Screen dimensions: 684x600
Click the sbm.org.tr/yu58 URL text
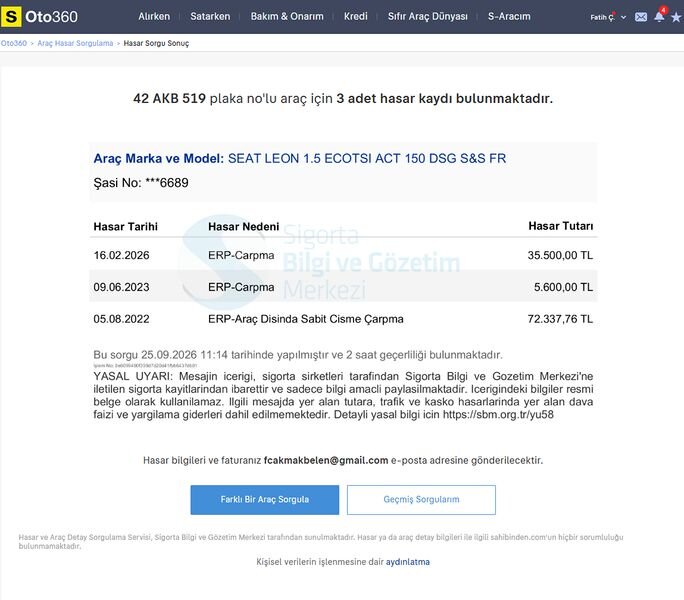click(x=498, y=415)
